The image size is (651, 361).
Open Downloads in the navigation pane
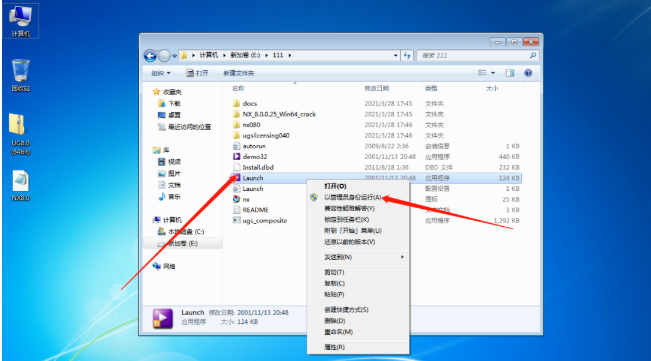tap(169, 103)
